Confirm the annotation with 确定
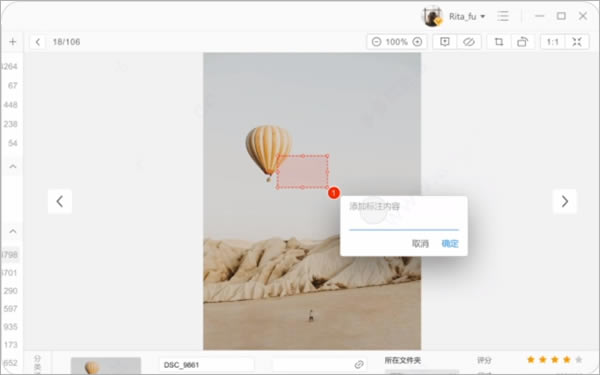600x375 pixels. pos(450,243)
